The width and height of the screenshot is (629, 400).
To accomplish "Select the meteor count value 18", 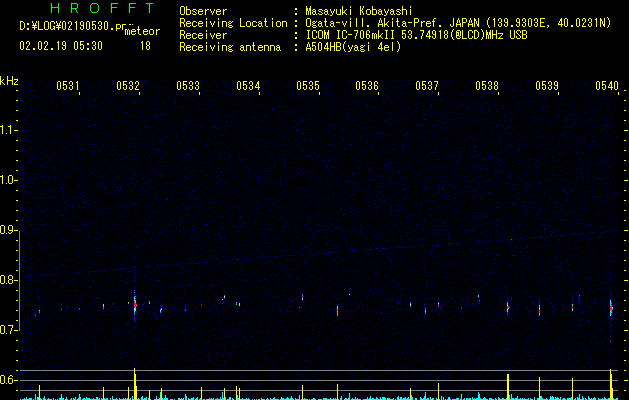I will pos(145,46).
